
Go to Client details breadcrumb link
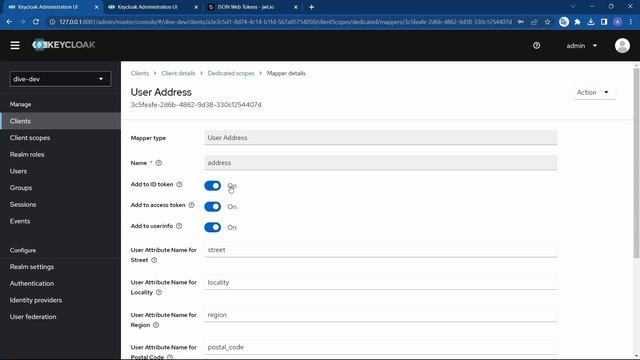coord(178,73)
